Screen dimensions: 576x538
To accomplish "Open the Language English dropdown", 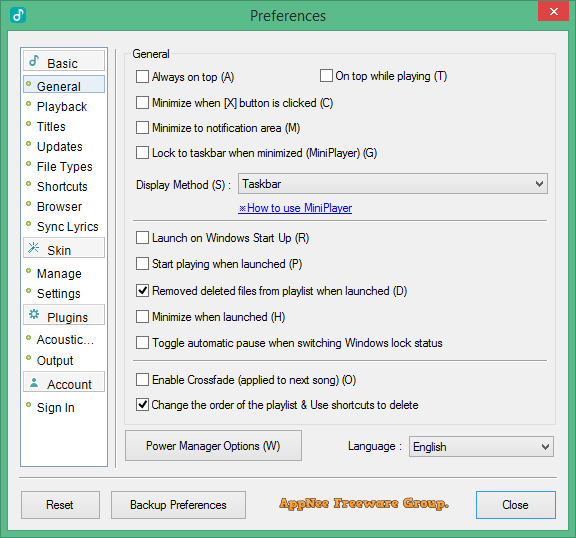I will (x=481, y=447).
